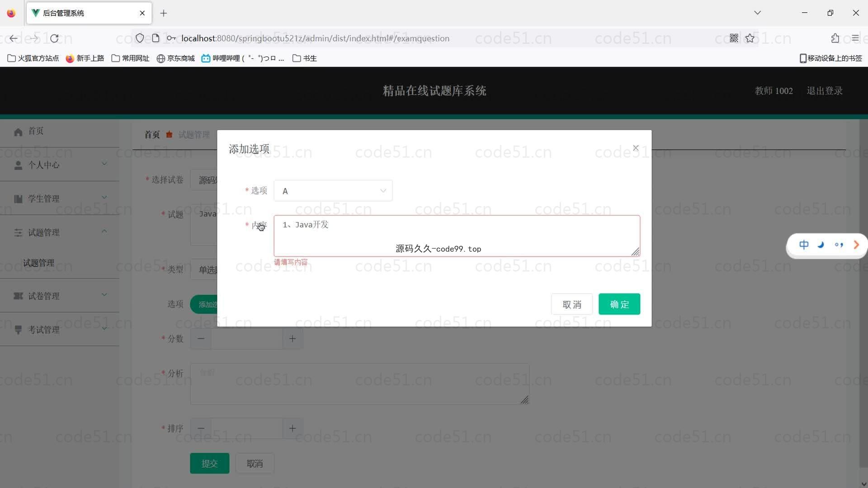Click the 提交 button
The width and height of the screenshot is (868, 488).
pyautogui.click(x=209, y=463)
